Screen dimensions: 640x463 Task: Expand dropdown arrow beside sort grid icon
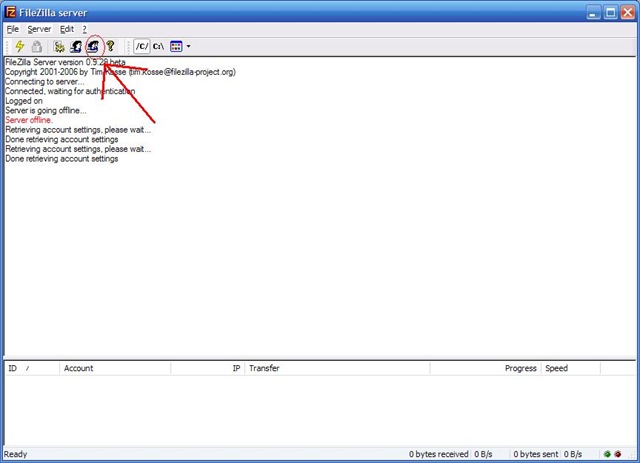point(188,46)
